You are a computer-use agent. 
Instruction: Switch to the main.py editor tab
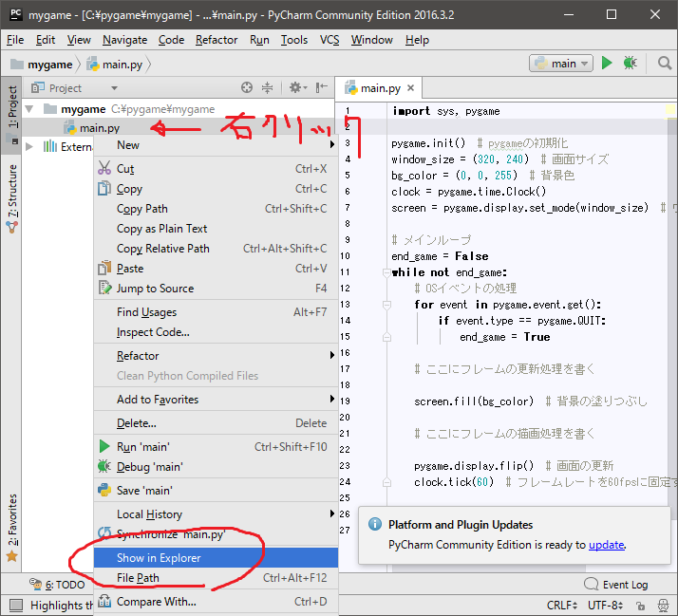click(x=379, y=88)
